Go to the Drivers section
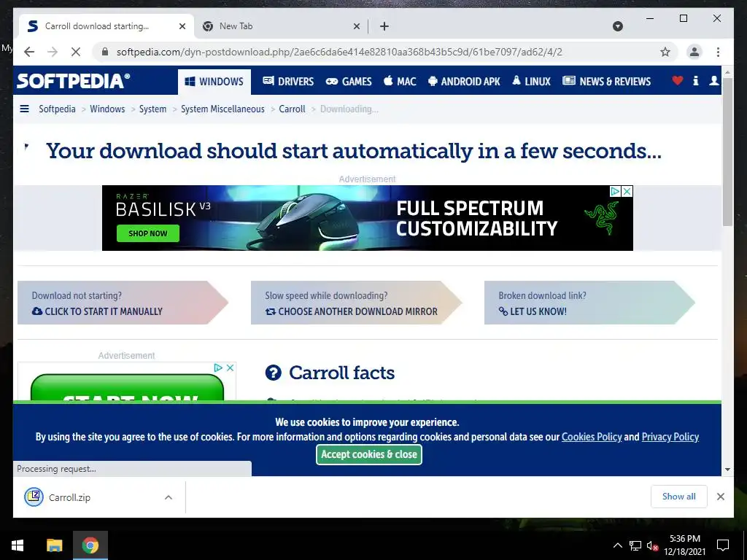Screen dimensions: 747x560 tap(288, 82)
